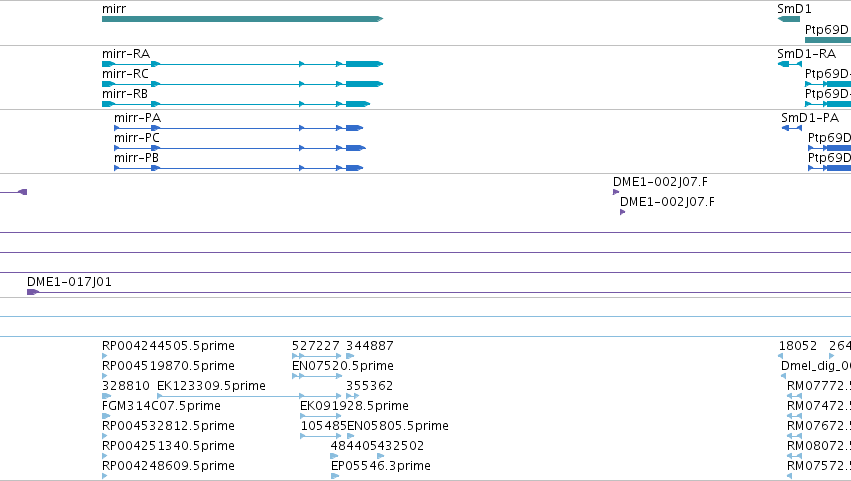
Task: Click the mirr-RC transcript label
Action: [x=125, y=74]
